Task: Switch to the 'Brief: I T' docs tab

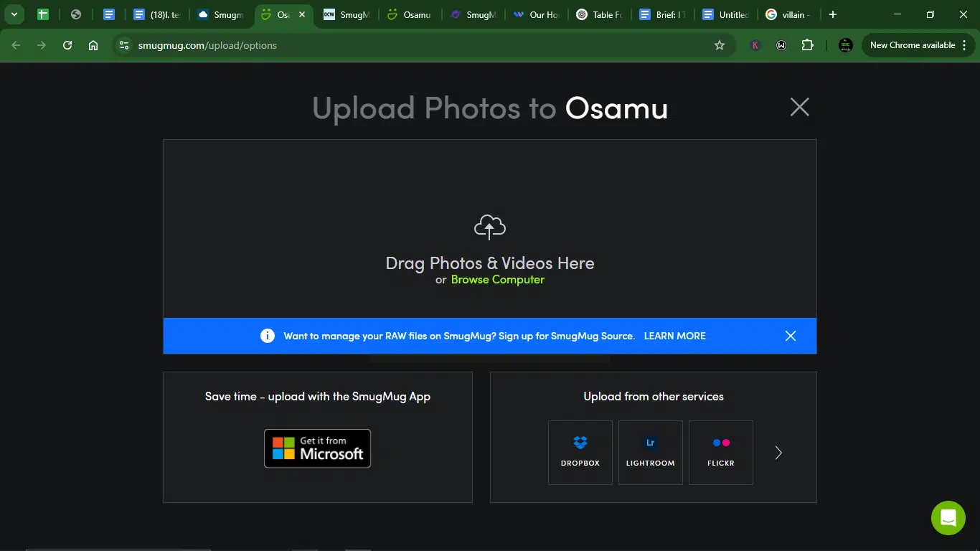Action: (x=662, y=14)
